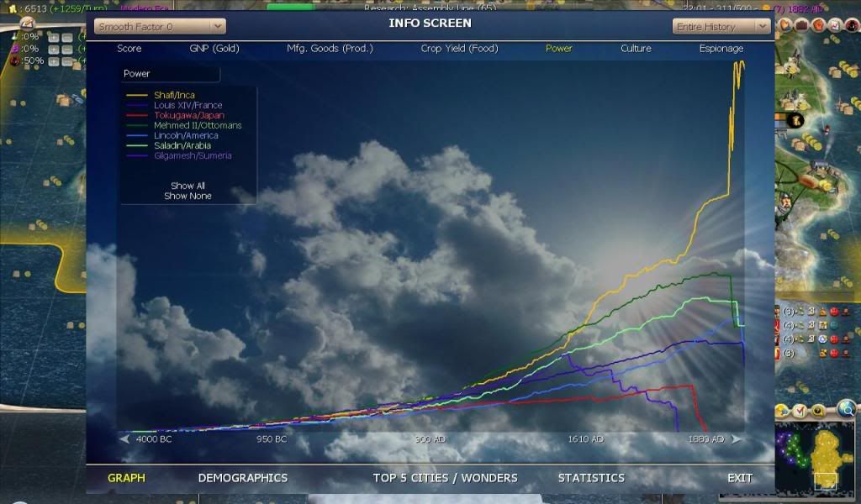Open the dark spy espionage advisor icon
Image resolution: width=861 pixels, height=504 pixels.
pos(852,25)
